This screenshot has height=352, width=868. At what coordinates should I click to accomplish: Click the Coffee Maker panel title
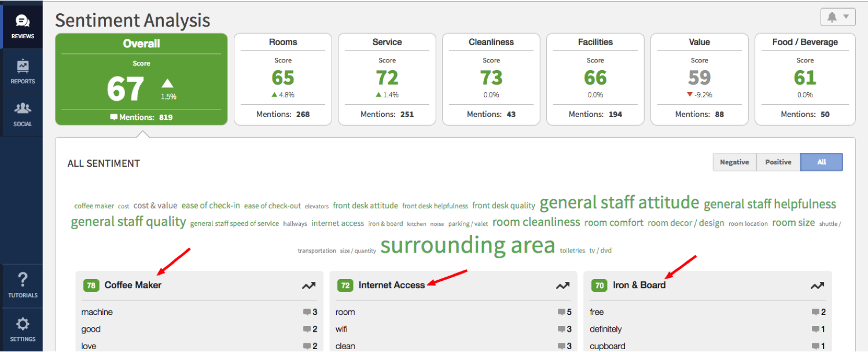click(x=133, y=285)
